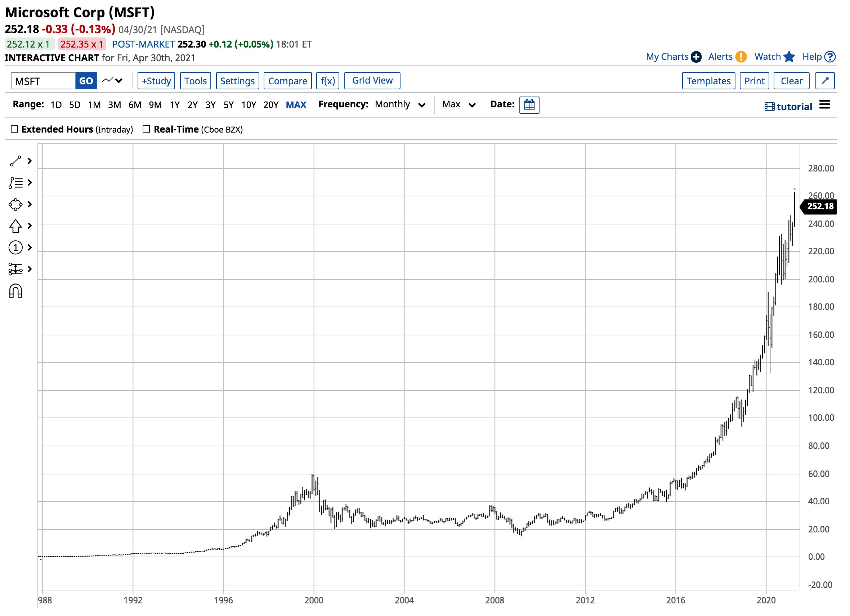Image resolution: width=850 pixels, height=616 pixels.
Task: Toggle the magnet snap tool
Action: [x=15, y=292]
